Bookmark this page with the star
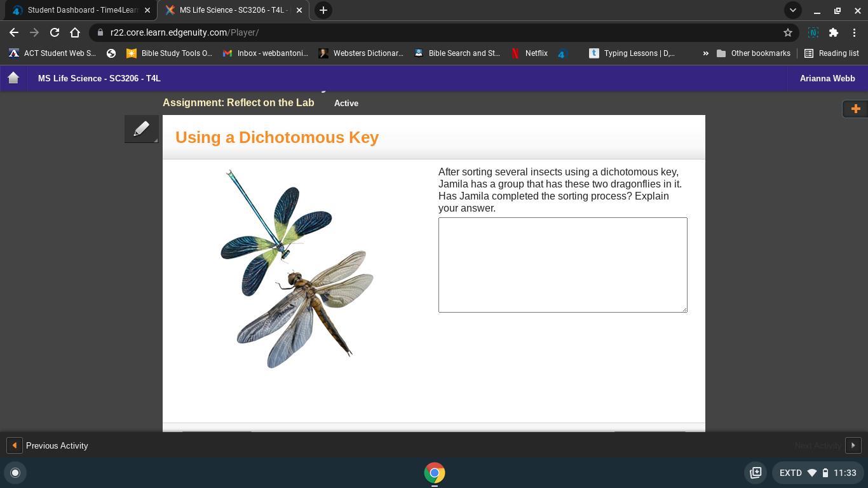Screen dimensions: 868x488 [788, 32]
